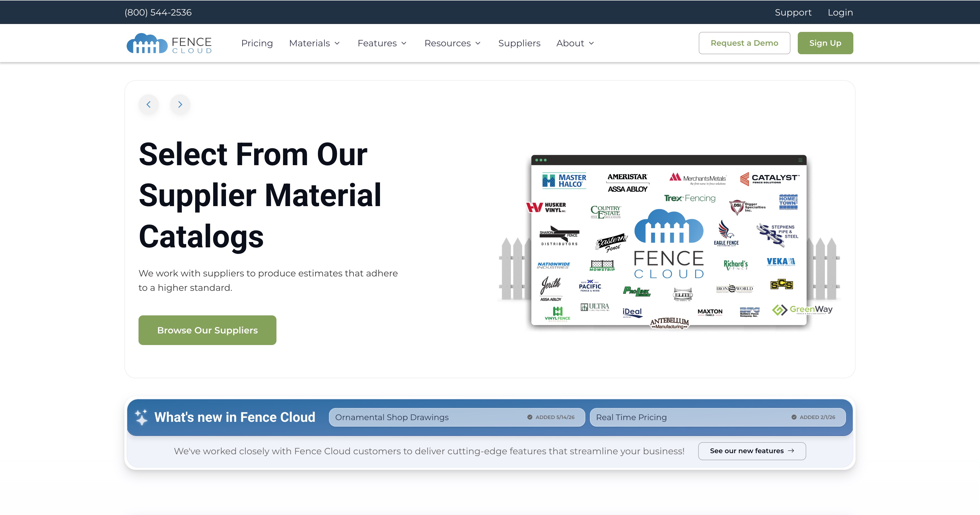Click the Ameristar Assa Abloy logo
This screenshot has height=515, width=980.
pos(627,183)
